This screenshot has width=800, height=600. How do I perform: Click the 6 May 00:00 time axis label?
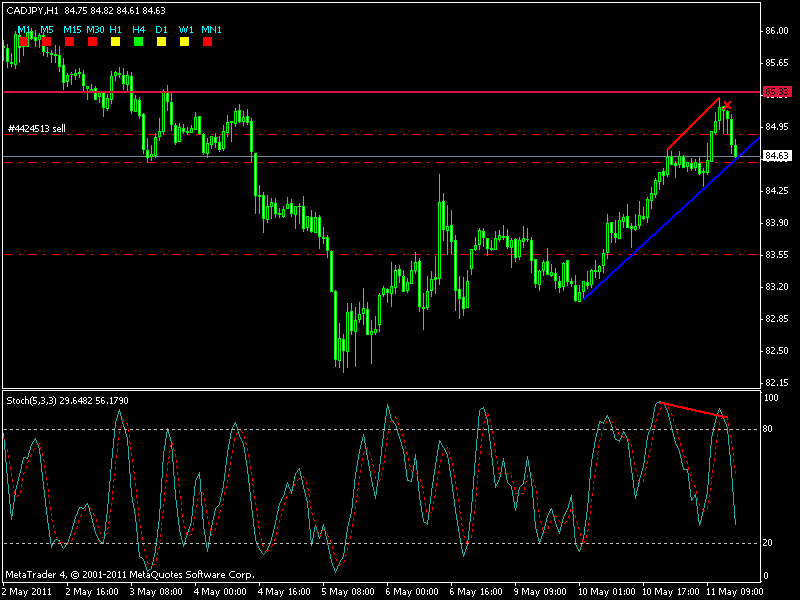point(412,592)
